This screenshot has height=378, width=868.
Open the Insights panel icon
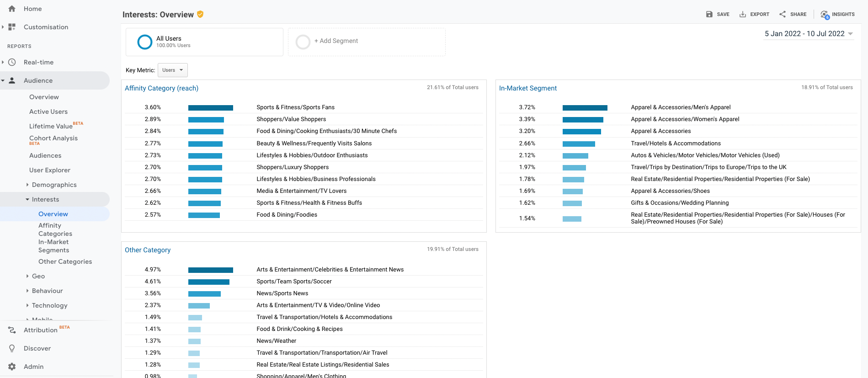tap(825, 15)
